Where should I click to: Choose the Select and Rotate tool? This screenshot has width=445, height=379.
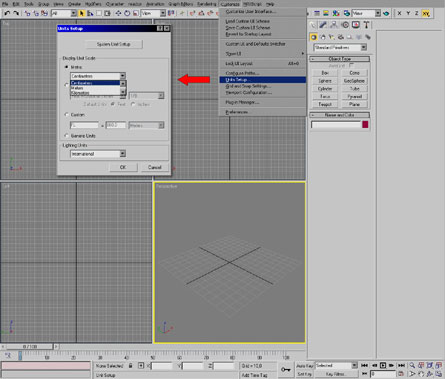coord(127,13)
